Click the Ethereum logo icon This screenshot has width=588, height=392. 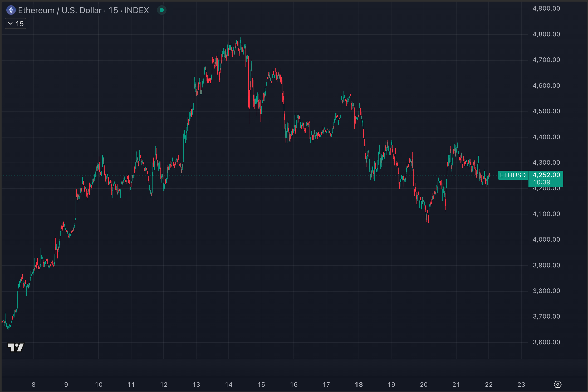[x=11, y=10]
